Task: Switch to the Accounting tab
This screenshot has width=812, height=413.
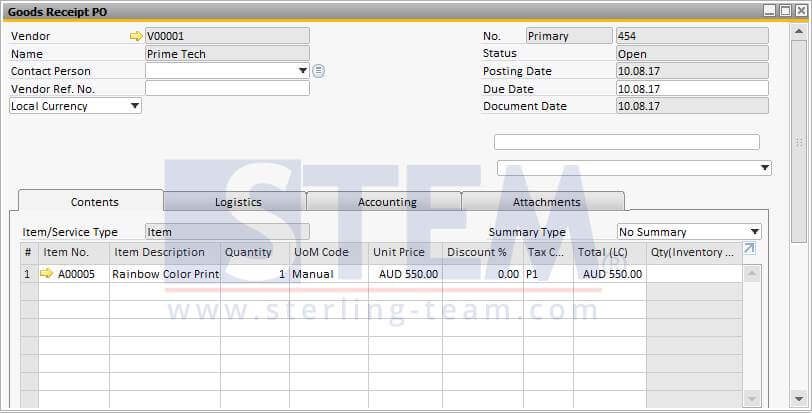Action: coord(386,202)
